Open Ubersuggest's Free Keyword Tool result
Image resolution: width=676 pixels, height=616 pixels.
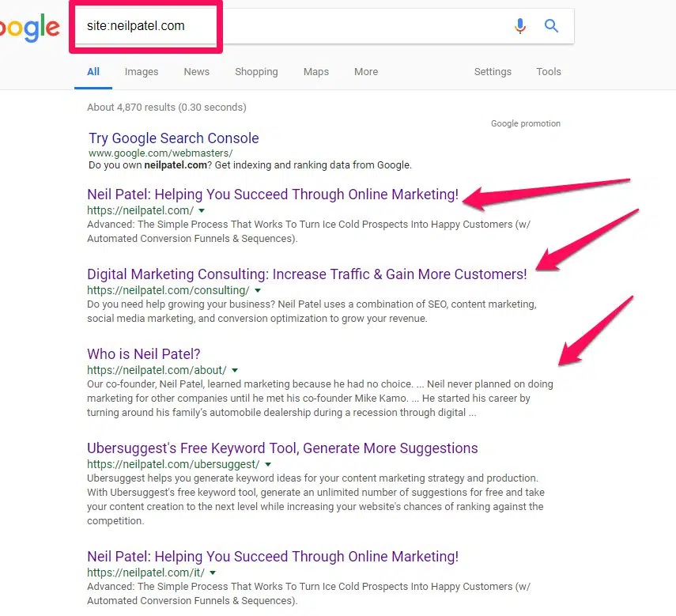coord(282,448)
